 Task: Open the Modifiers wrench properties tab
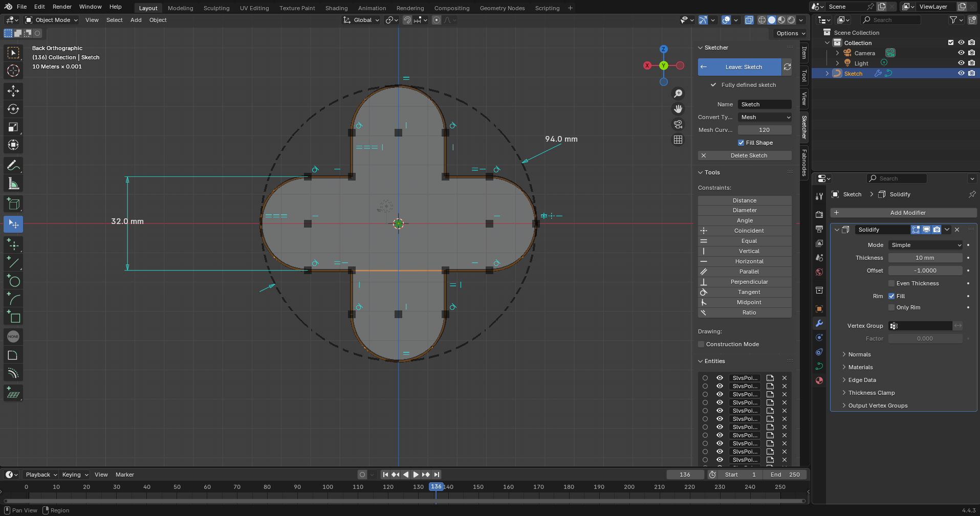coord(819,323)
